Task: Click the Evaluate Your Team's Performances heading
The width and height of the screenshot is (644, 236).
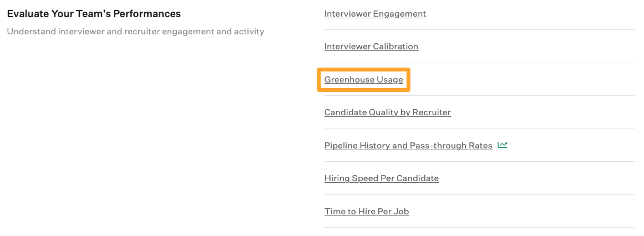Action: (94, 13)
